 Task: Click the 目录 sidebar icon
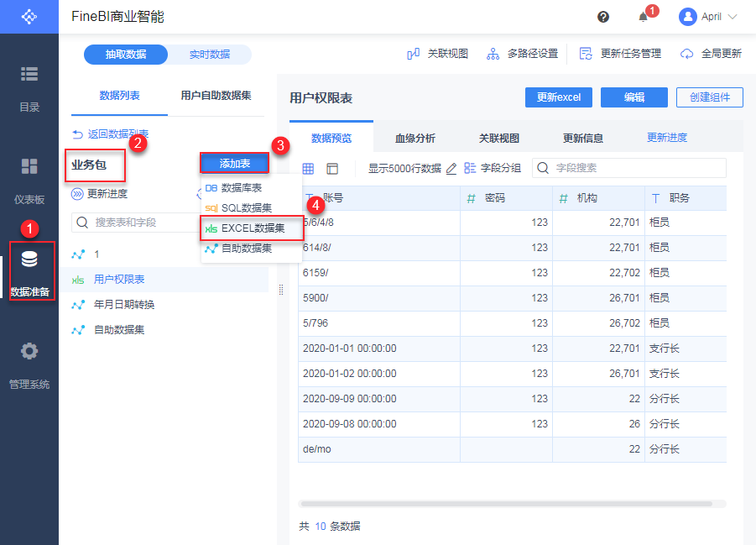(x=29, y=74)
